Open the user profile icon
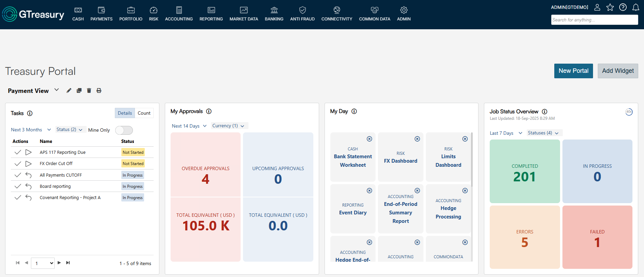 pyautogui.click(x=597, y=7)
